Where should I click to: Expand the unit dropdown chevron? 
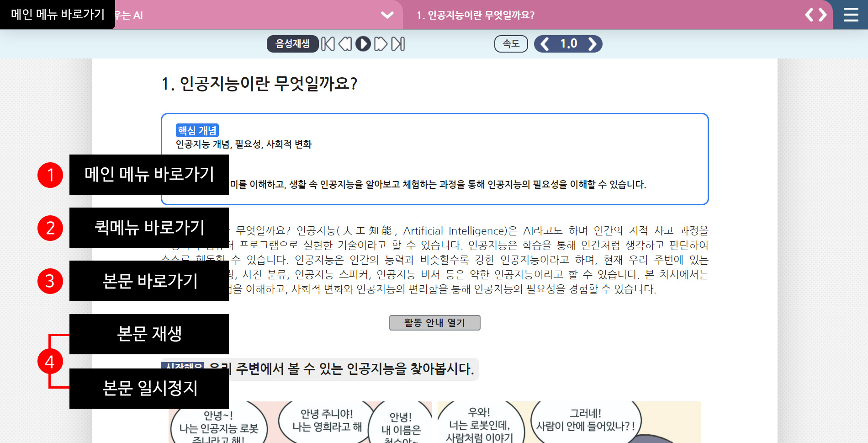tap(387, 15)
